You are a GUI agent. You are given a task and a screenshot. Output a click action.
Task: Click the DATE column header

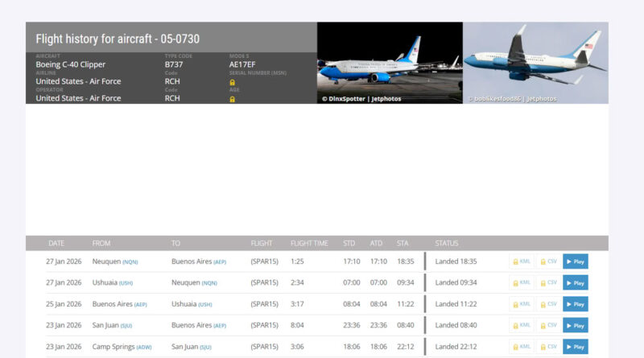click(56, 243)
